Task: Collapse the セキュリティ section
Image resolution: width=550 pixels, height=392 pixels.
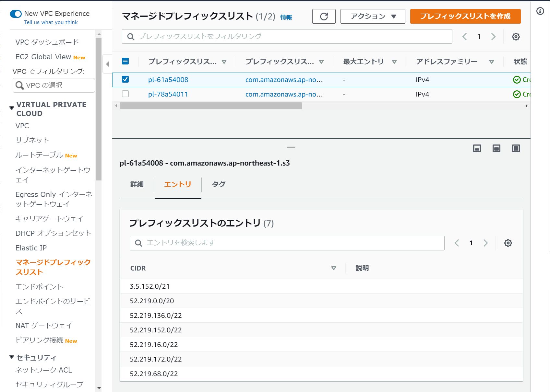Action: coord(12,357)
